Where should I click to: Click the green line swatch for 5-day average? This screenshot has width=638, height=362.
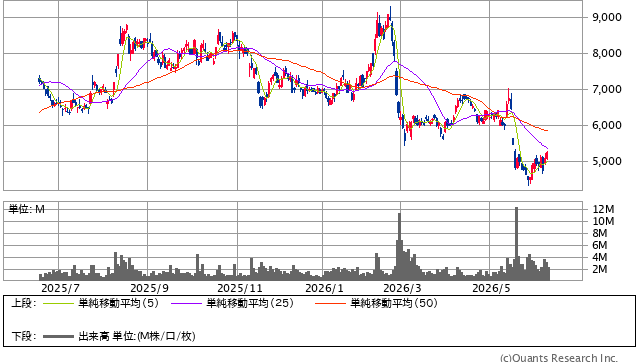tap(58, 303)
